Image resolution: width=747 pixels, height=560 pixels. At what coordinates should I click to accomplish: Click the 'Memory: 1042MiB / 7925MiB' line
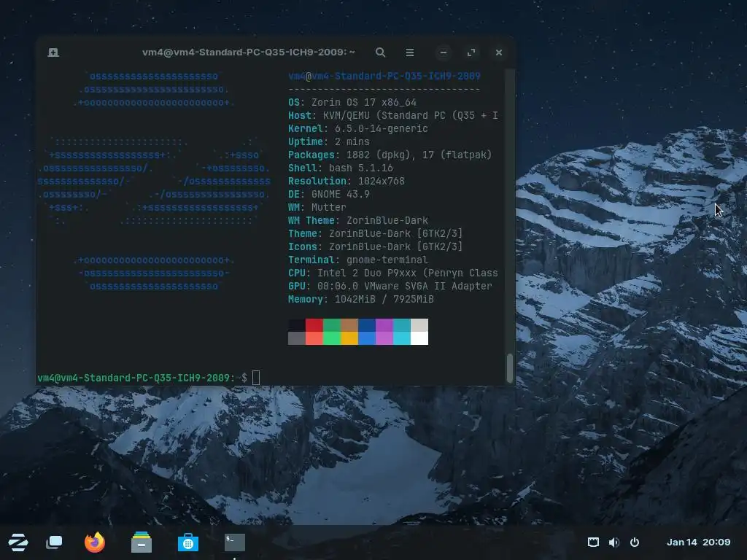(360, 299)
